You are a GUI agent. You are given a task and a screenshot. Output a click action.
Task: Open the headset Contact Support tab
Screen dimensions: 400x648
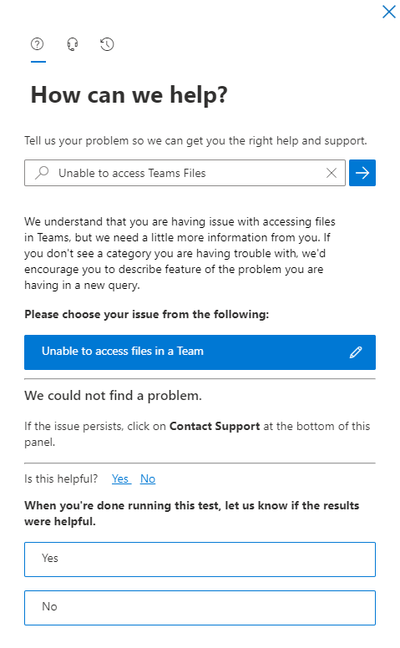tap(72, 44)
